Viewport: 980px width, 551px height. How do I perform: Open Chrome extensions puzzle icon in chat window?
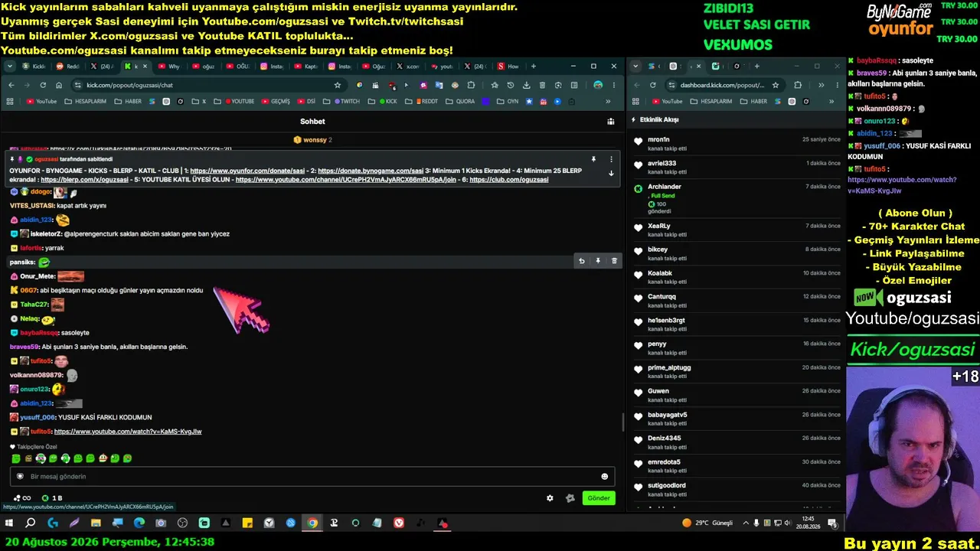point(471,85)
